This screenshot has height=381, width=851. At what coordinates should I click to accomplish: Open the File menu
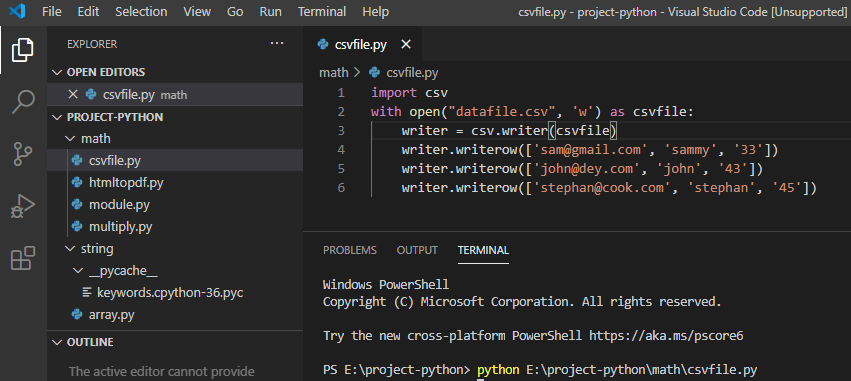pyautogui.click(x=52, y=11)
